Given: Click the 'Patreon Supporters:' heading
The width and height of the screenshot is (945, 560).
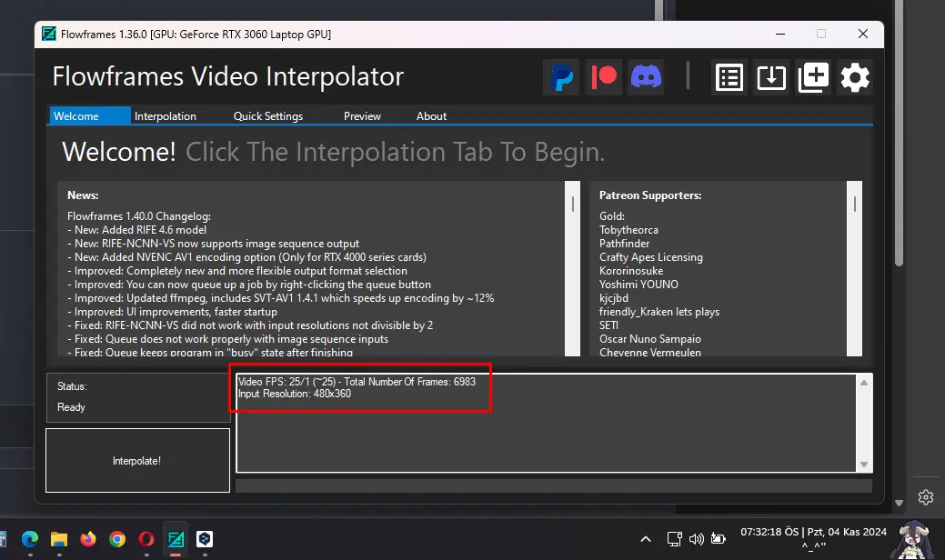Looking at the screenshot, I should [650, 195].
